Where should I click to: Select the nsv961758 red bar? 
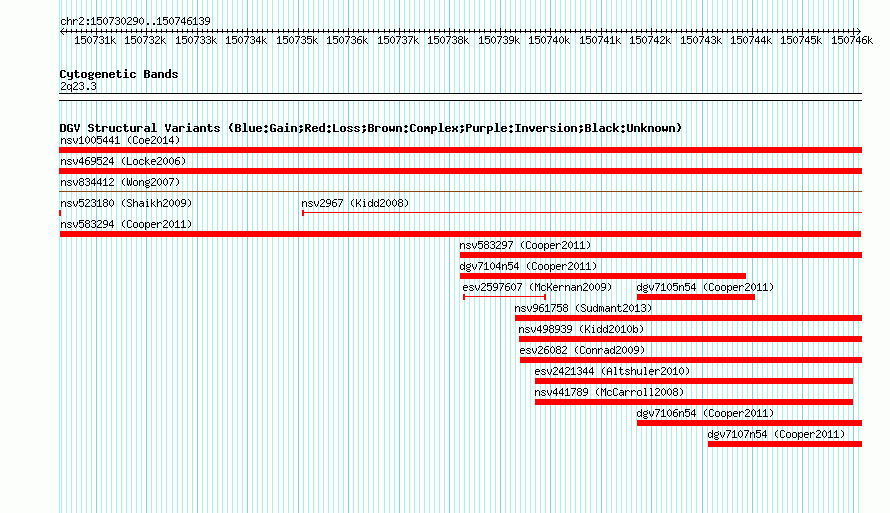click(x=689, y=318)
